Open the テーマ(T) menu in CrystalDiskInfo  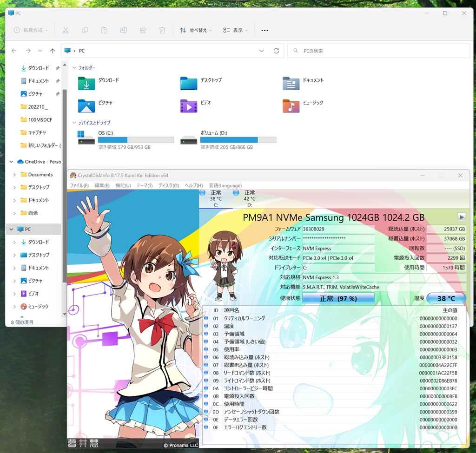(x=145, y=185)
